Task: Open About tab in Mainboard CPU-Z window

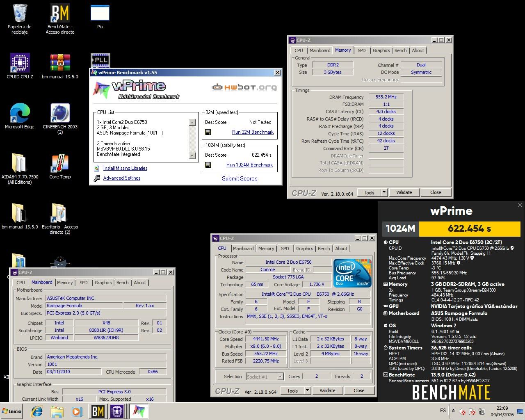Action: pos(140,283)
